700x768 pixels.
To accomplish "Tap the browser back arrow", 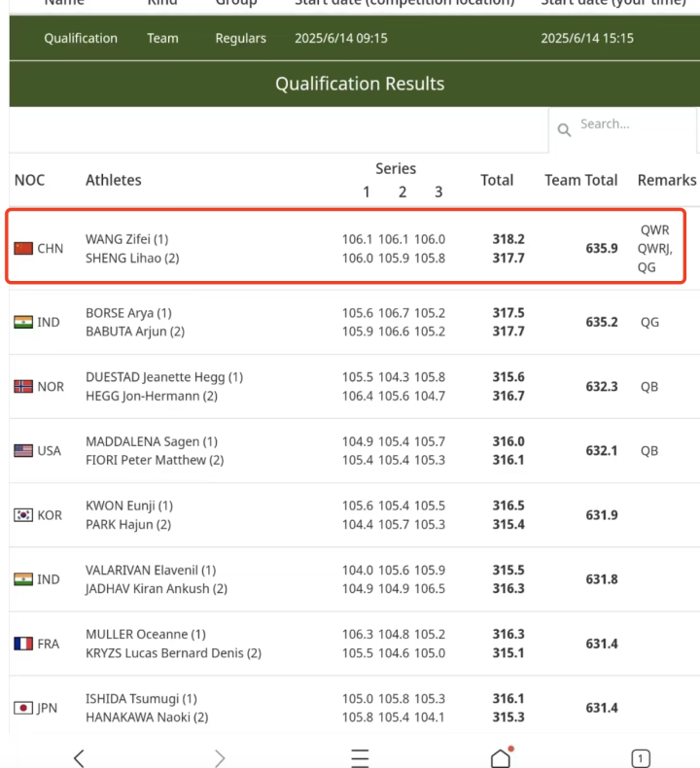I will click(79, 758).
